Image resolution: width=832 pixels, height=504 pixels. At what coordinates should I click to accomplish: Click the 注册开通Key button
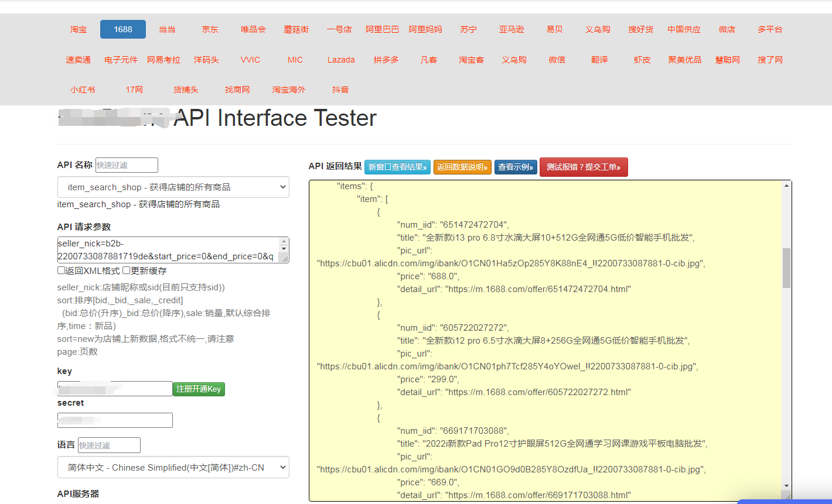199,389
